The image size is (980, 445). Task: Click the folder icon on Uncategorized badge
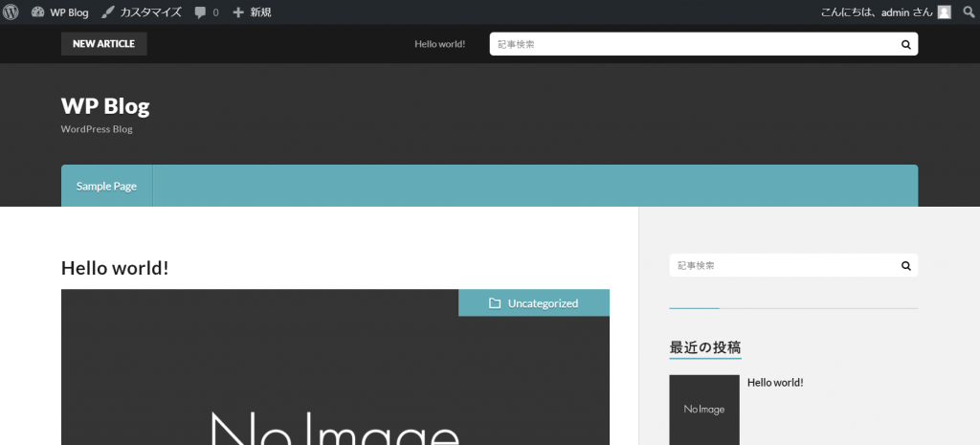pyautogui.click(x=495, y=303)
